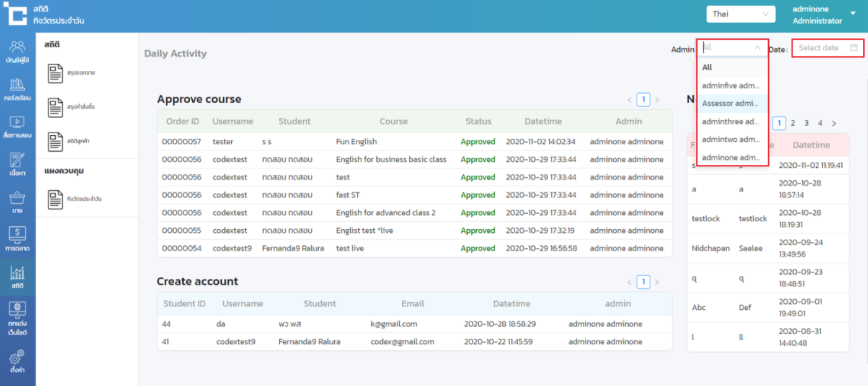Expand the Thai language dropdown
The height and width of the screenshot is (386, 868).
pyautogui.click(x=740, y=14)
